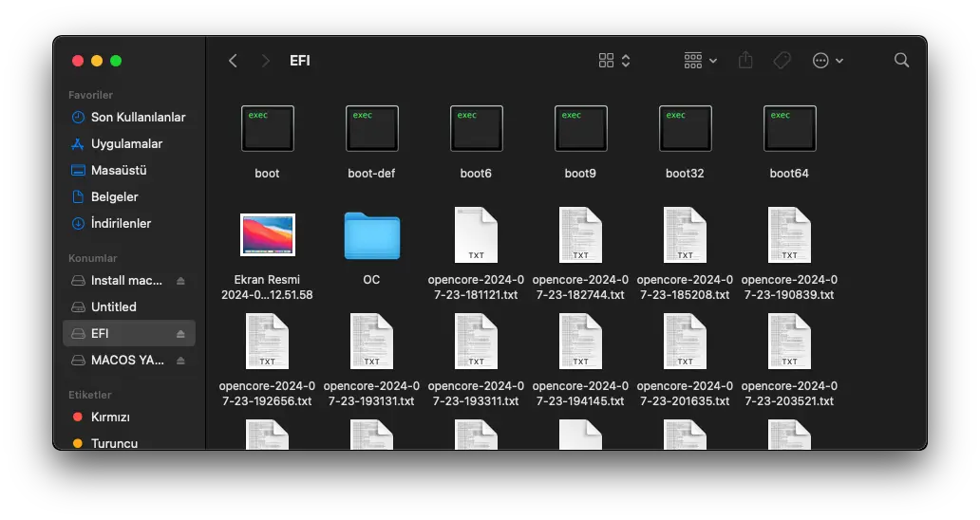Select the Turuncu orange tag

click(129, 443)
